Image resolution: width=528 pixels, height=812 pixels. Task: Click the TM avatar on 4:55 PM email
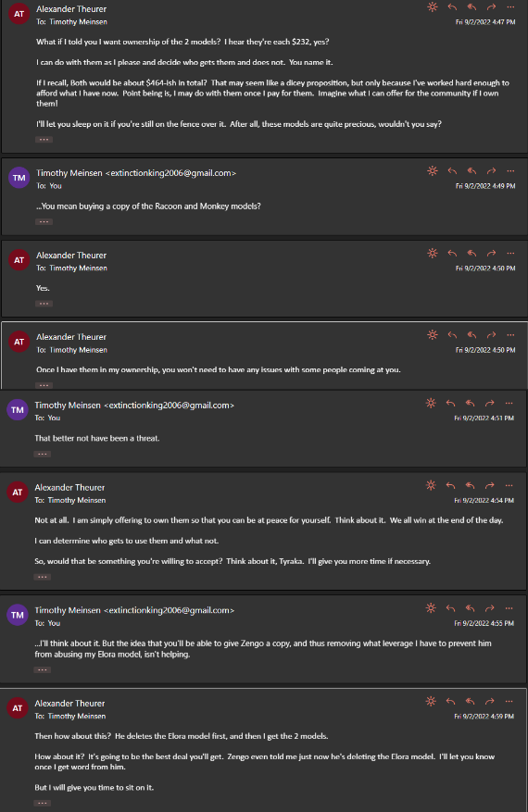[x=18, y=615]
